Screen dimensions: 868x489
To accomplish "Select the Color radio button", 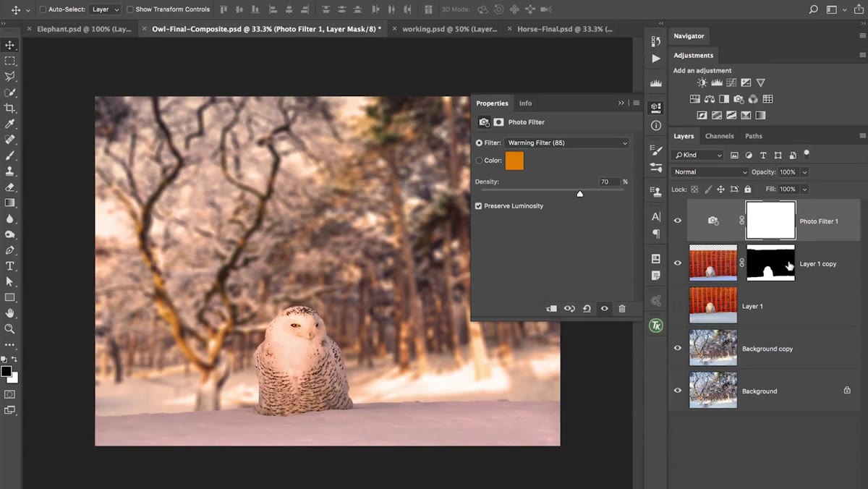I will click(479, 161).
